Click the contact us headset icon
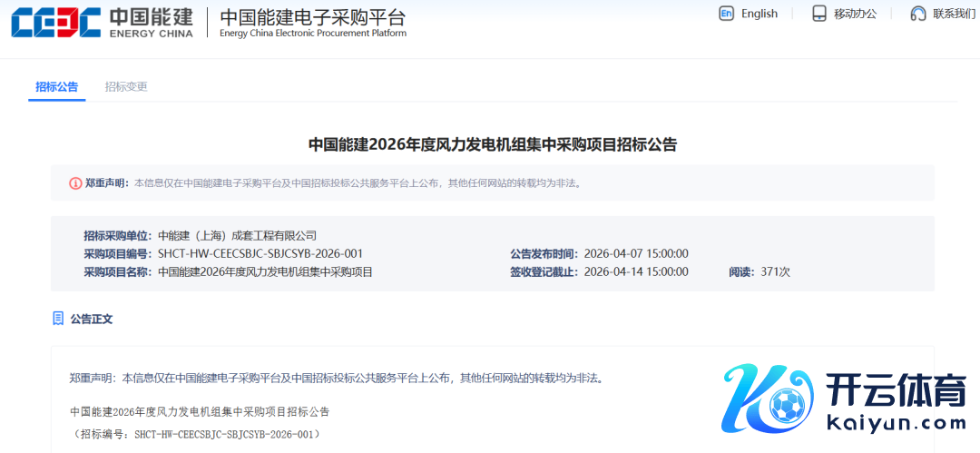The image size is (980, 453). tap(918, 14)
